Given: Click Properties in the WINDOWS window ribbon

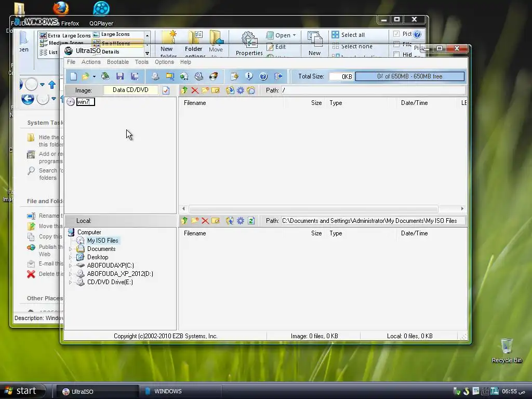Looking at the screenshot, I should coord(249,44).
